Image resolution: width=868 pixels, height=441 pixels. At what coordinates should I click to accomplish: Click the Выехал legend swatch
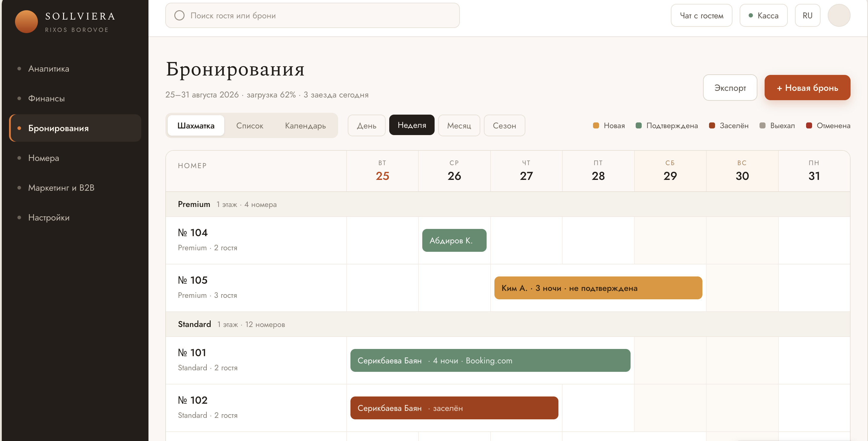point(763,126)
